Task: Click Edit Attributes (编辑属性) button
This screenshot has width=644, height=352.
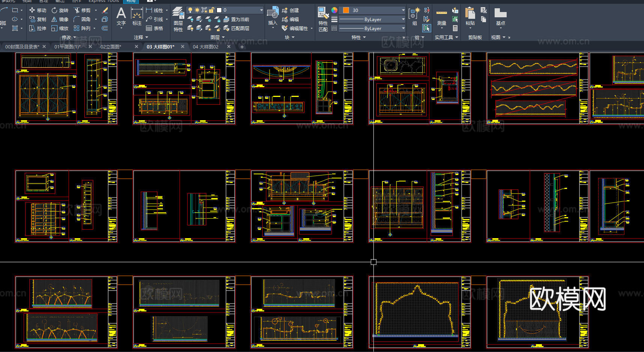Action: (x=295, y=28)
